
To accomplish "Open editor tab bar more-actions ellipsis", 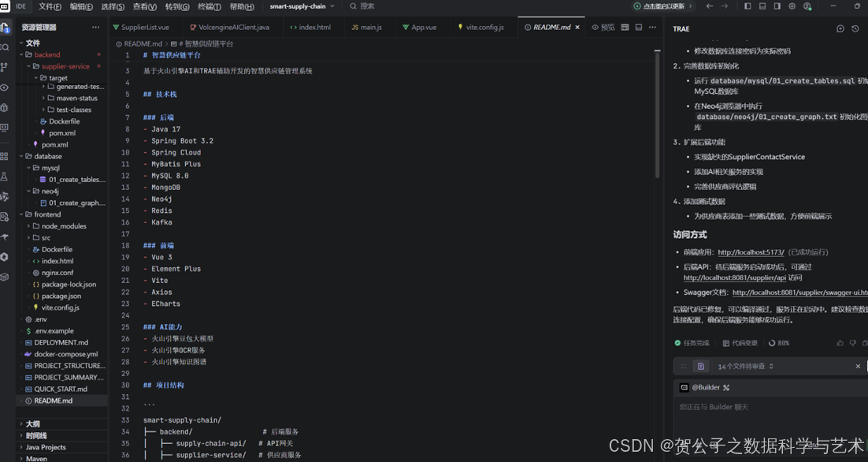I will click(653, 27).
